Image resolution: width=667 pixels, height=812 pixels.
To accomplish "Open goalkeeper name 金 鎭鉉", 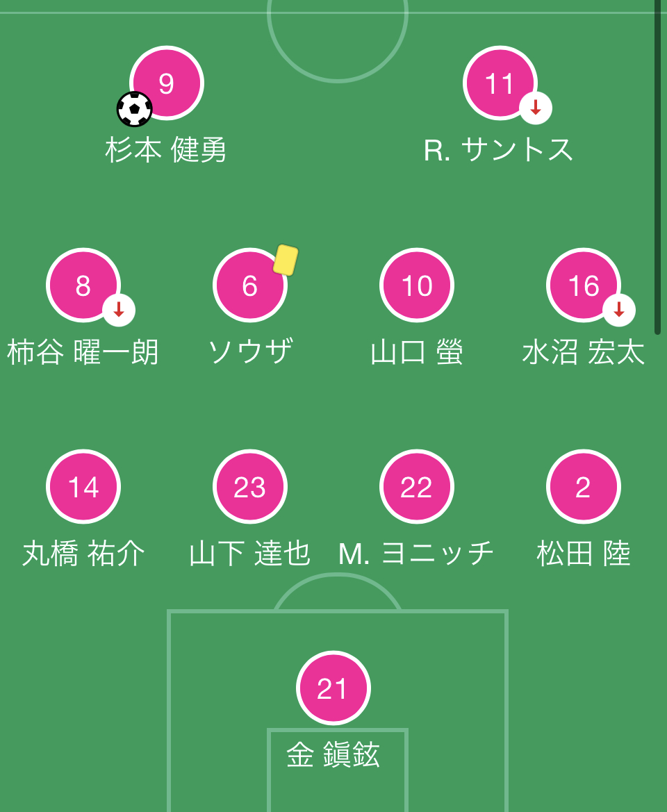I will 333,754.
